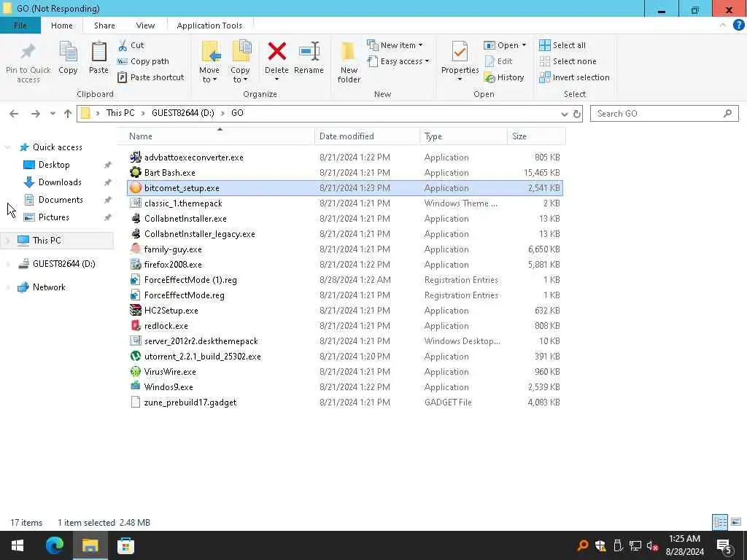Sort by the Name column header
The image size is (747, 560).
(216, 136)
